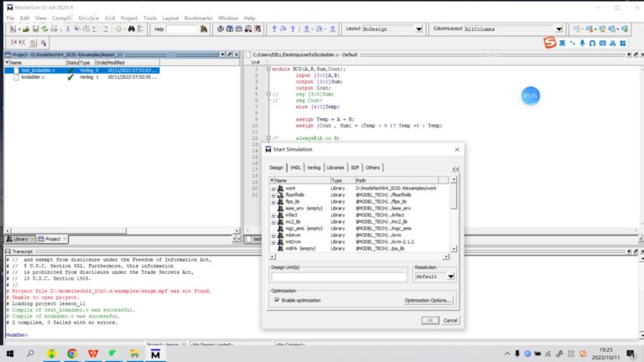Viewport: 644px width, 362px height.
Task: Open File Explorer from the taskbar
Action: point(134,354)
